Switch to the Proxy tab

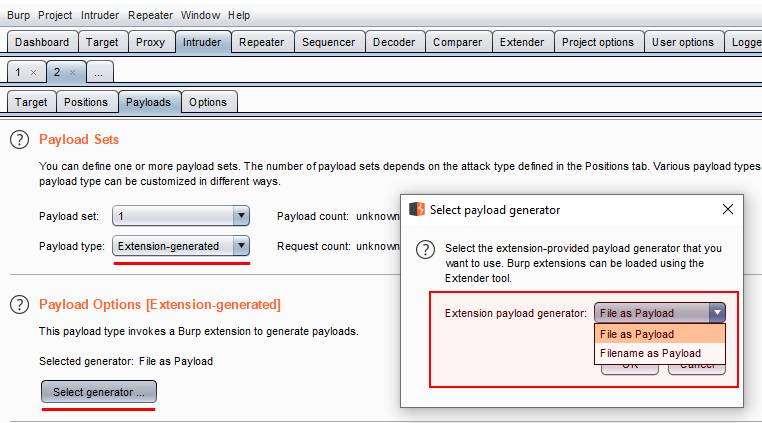(150, 42)
